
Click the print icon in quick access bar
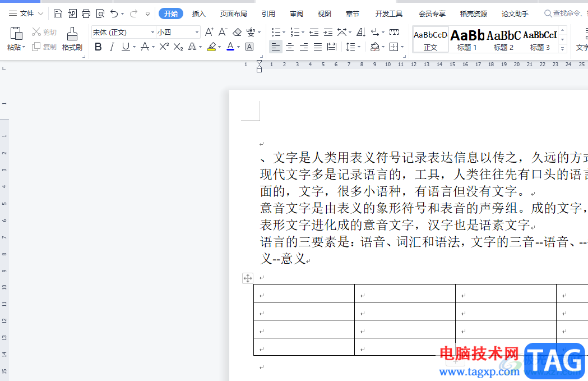coord(86,14)
